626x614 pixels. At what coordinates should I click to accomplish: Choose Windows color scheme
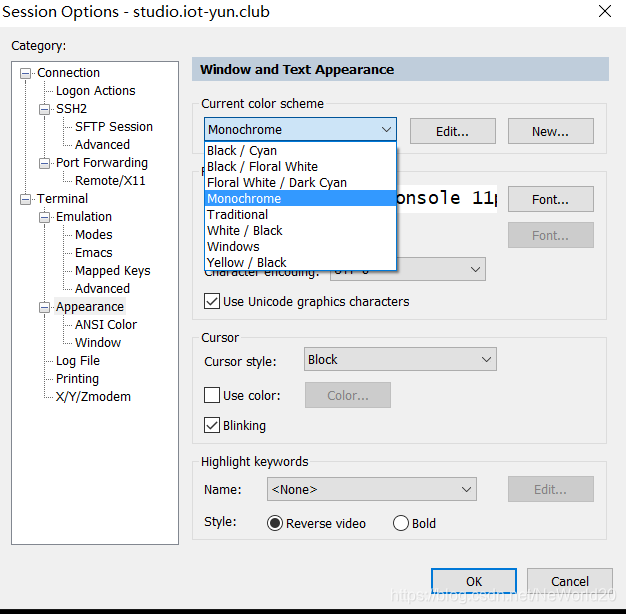coord(300,246)
